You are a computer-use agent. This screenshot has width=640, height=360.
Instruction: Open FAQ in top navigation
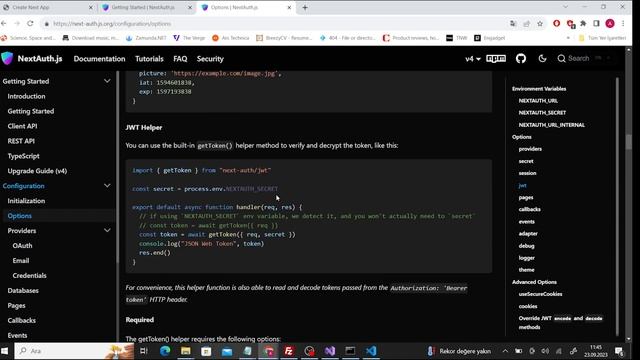pyautogui.click(x=180, y=59)
